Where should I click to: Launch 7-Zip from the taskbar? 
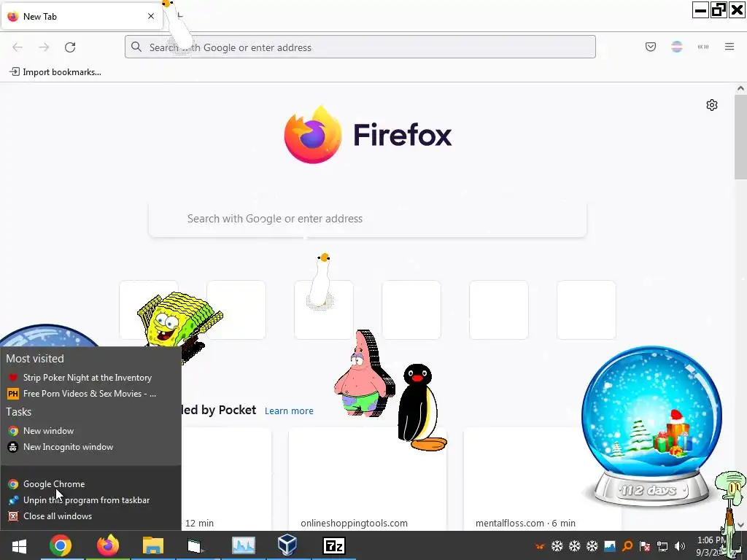click(x=334, y=545)
